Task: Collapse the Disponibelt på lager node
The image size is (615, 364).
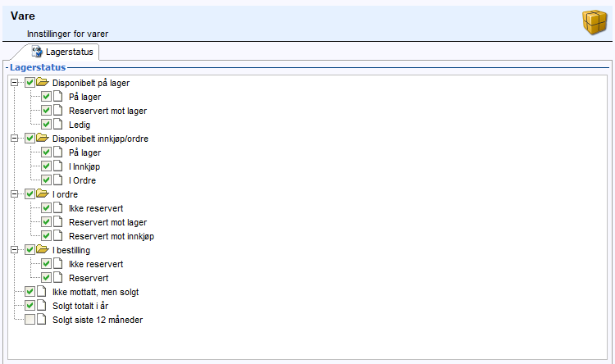Action: click(14, 82)
